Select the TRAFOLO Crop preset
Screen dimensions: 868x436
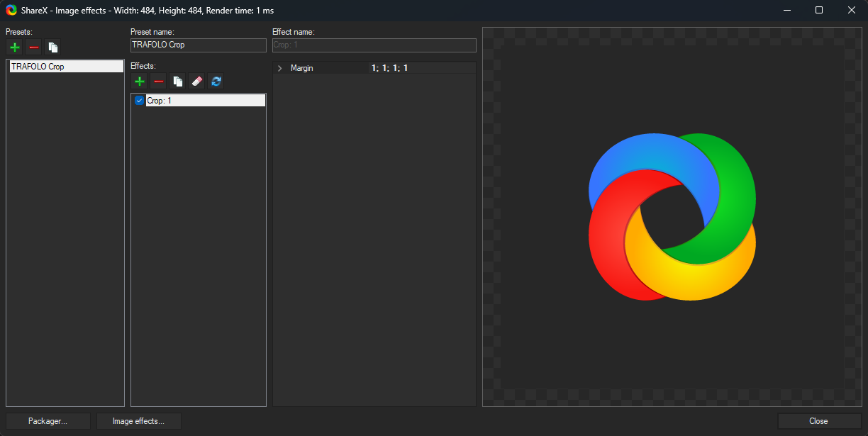click(x=65, y=67)
